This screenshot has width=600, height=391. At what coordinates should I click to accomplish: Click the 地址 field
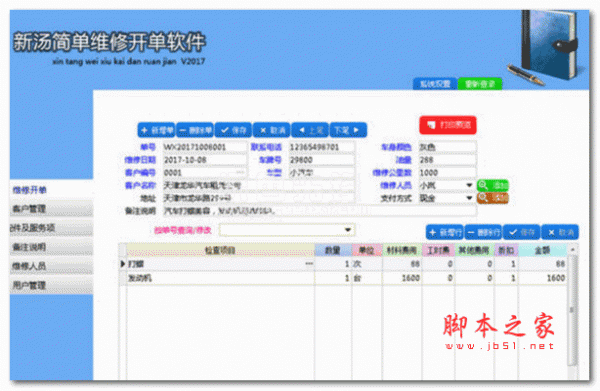tap(259, 198)
